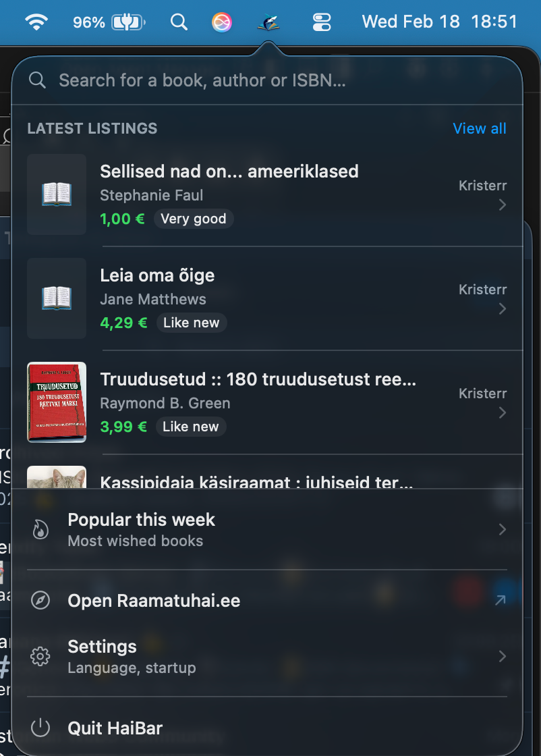Open the Settings gear icon
Screen dimensions: 541x756
[40, 656]
